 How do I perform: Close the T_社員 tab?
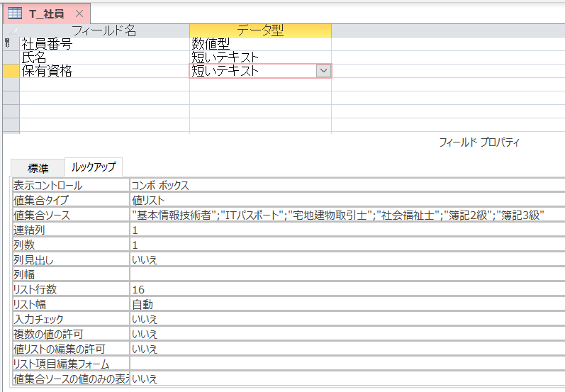coord(79,13)
